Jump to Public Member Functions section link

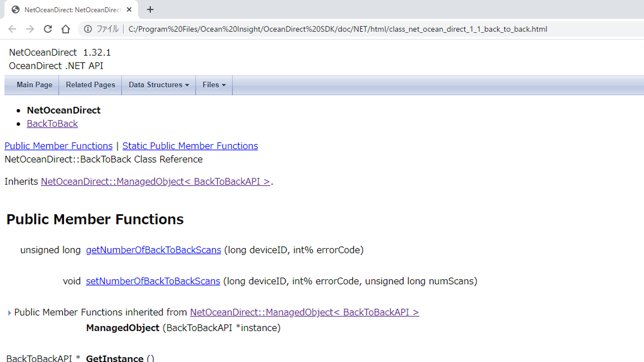coord(58,146)
